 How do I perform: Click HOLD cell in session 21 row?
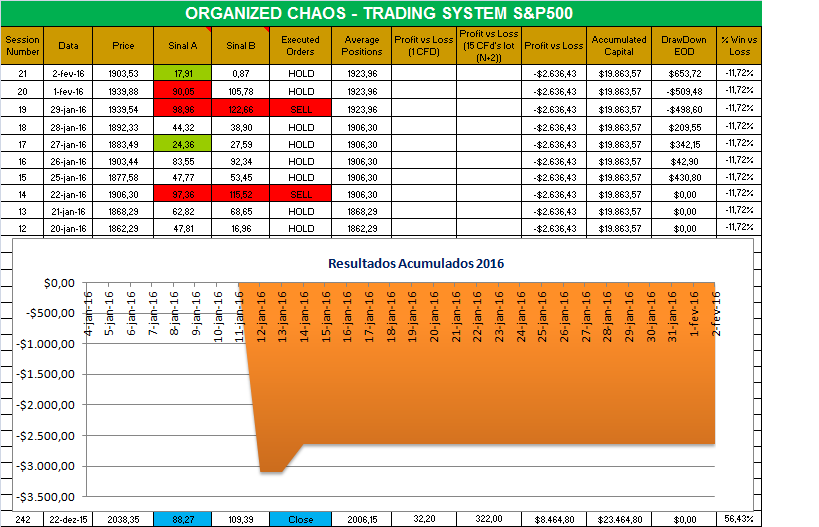[300, 73]
